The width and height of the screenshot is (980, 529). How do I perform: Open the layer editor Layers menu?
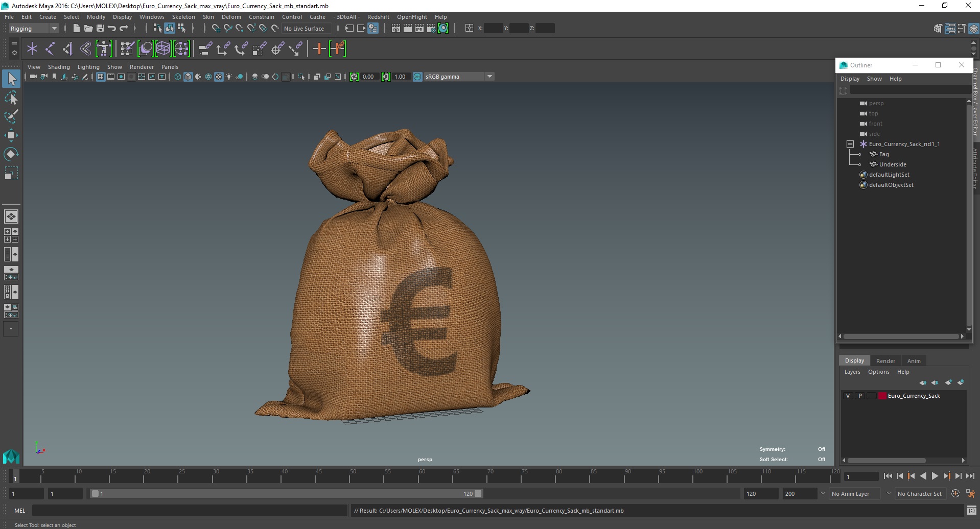[x=852, y=372]
